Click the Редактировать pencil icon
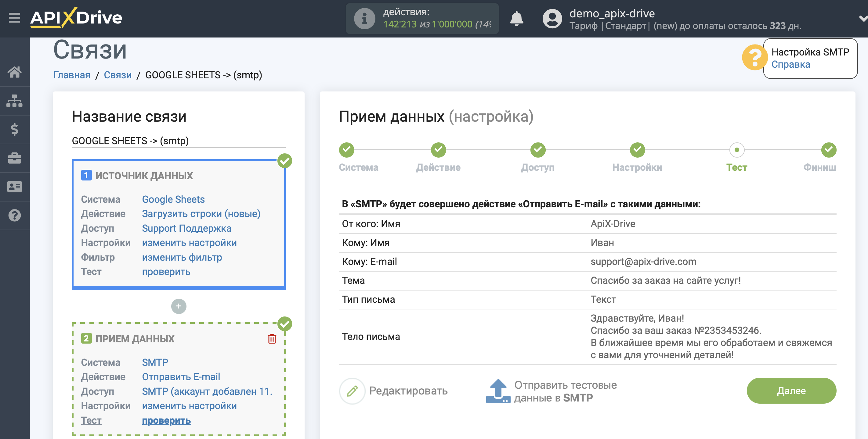The image size is (868, 439). point(352,391)
